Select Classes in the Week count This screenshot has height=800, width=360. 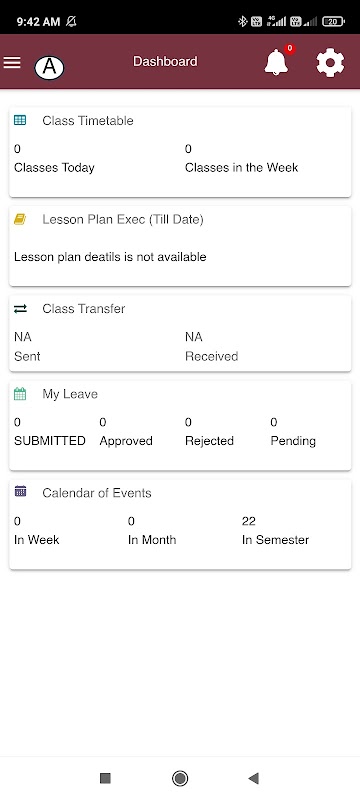241,158
